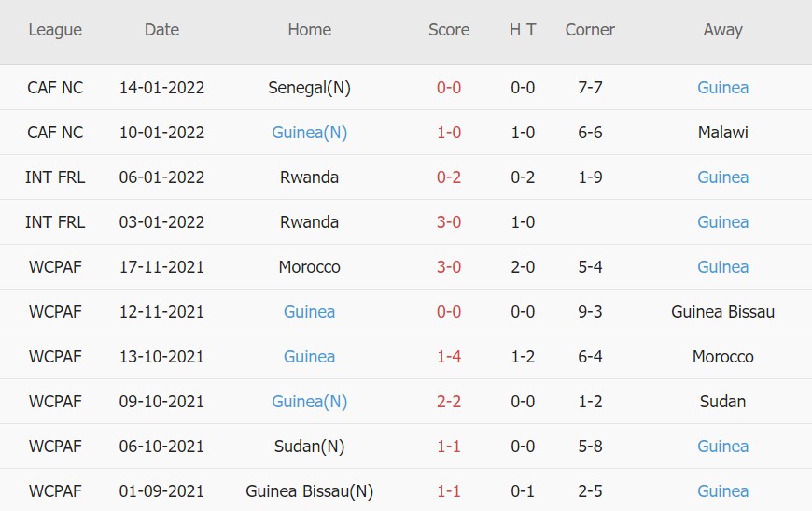Click the League column header
Viewport: 812px width, 511px height.
(x=55, y=30)
